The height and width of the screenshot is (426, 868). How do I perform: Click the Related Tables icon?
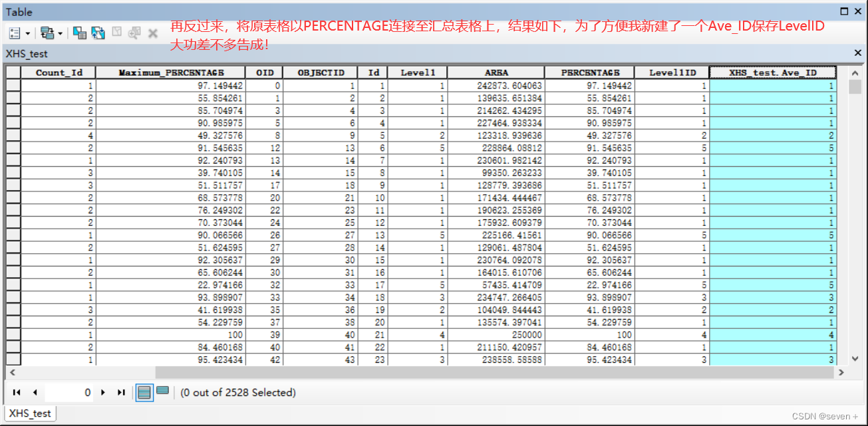(x=48, y=33)
